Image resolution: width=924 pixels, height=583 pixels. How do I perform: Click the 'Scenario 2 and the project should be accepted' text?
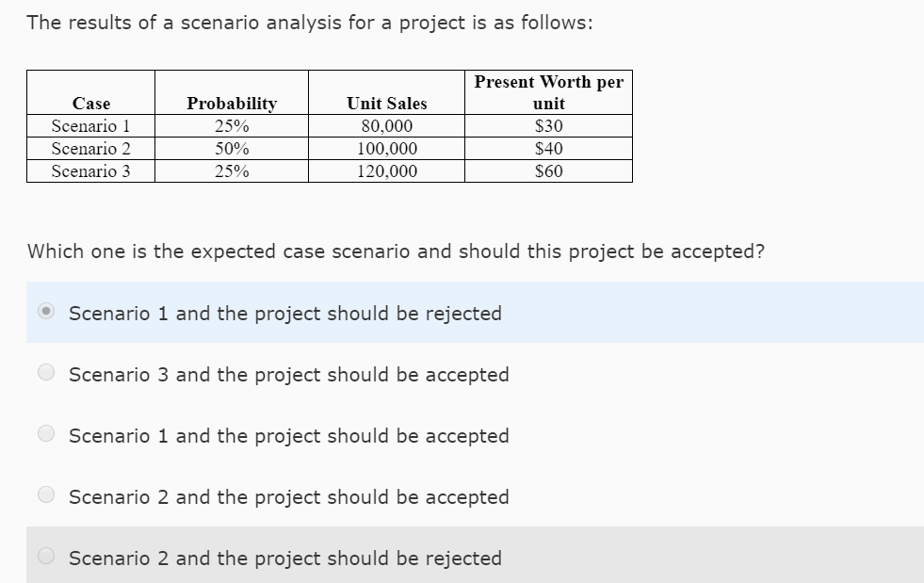(289, 496)
